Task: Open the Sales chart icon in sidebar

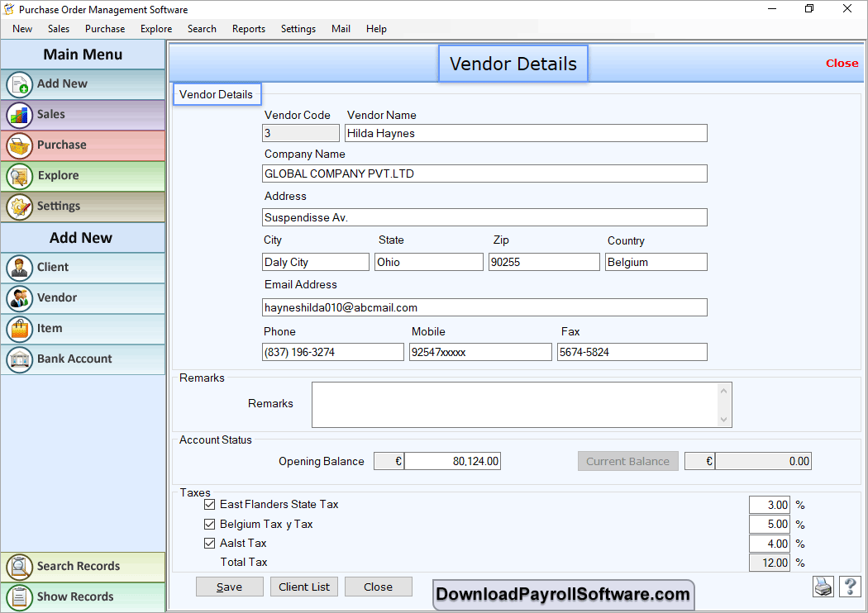Action: pos(20,115)
